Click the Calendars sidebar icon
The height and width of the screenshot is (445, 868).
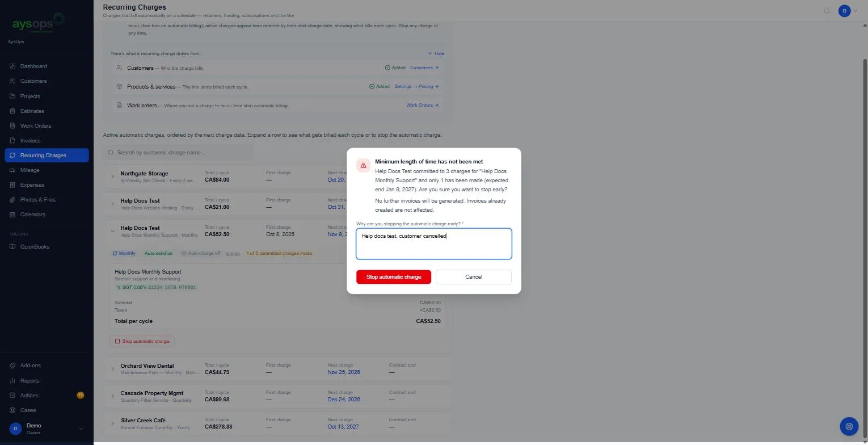click(x=12, y=215)
